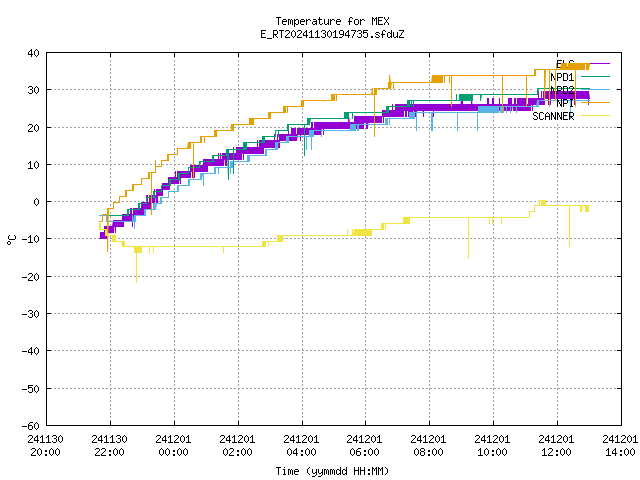
Task: Click the x-axis label '241201 00:00'
Action: [173, 446]
